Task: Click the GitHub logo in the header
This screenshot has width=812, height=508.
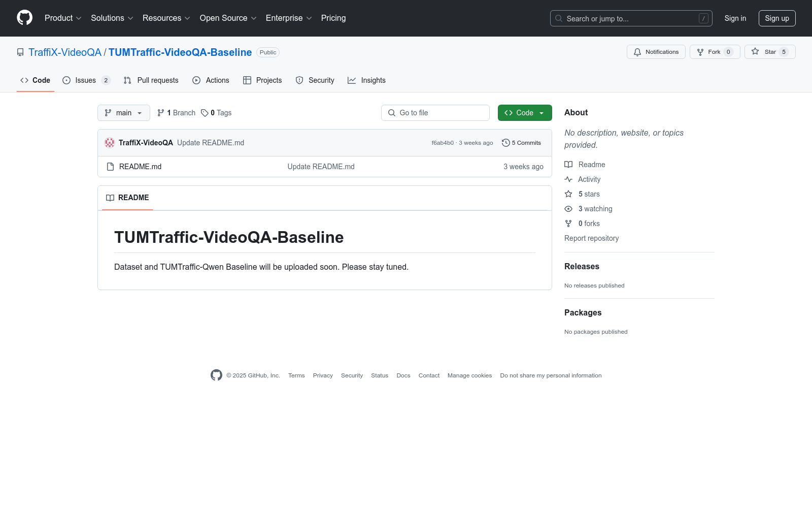Action: [24, 18]
